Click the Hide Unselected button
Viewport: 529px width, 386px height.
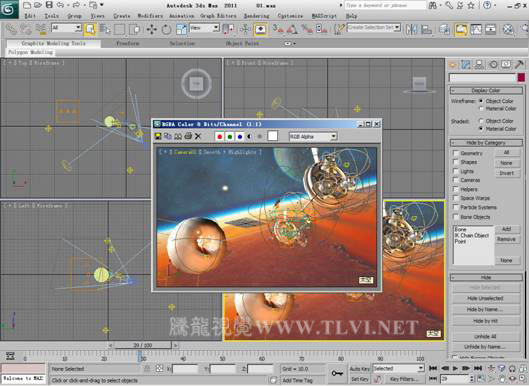pos(485,298)
